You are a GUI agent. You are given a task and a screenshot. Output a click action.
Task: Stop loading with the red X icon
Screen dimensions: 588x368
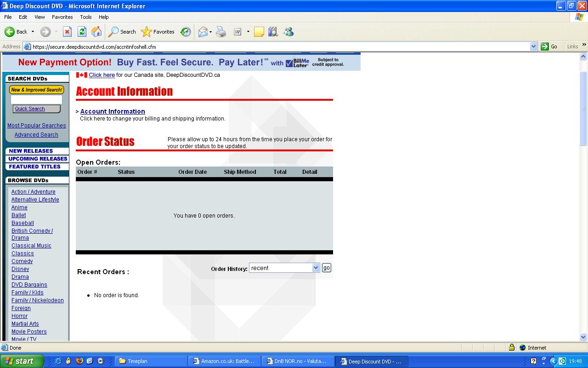tap(67, 32)
